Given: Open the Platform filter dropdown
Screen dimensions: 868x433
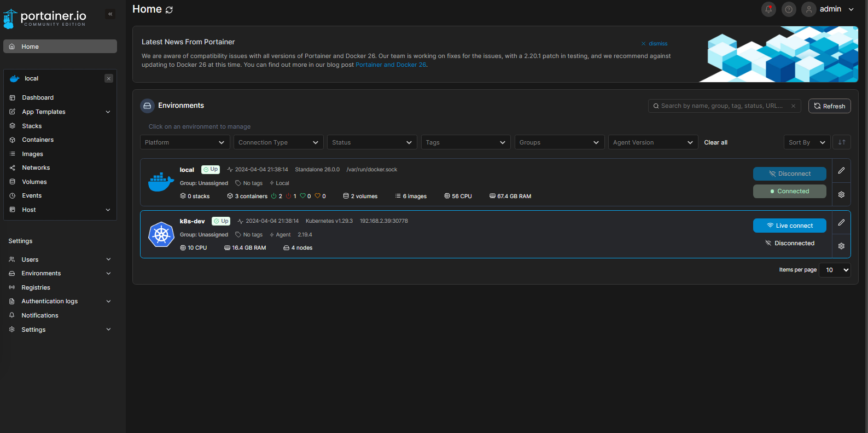Looking at the screenshot, I should click(x=185, y=142).
